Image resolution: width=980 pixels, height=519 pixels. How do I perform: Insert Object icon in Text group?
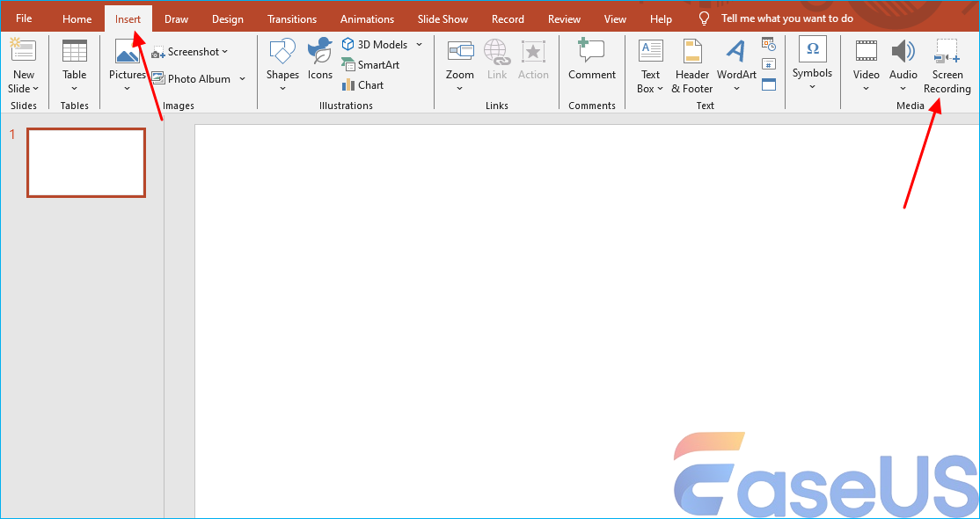point(769,84)
